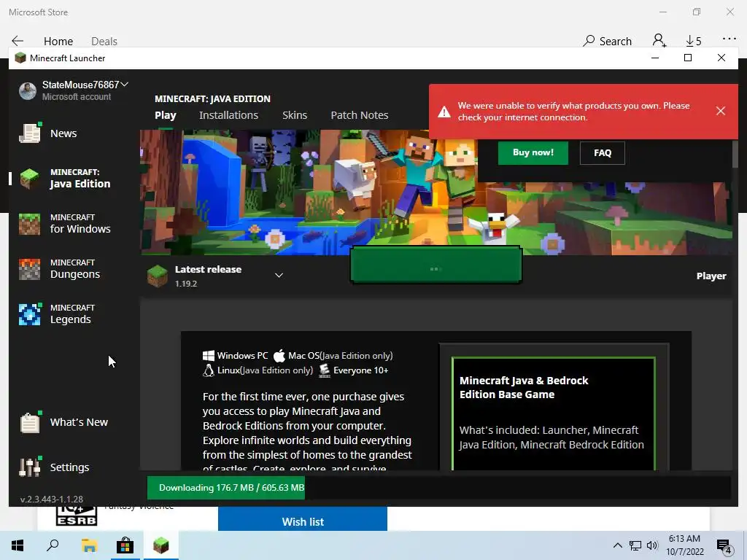Open the Action Center notifications
The height and width of the screenshot is (560, 747).
pos(724,546)
